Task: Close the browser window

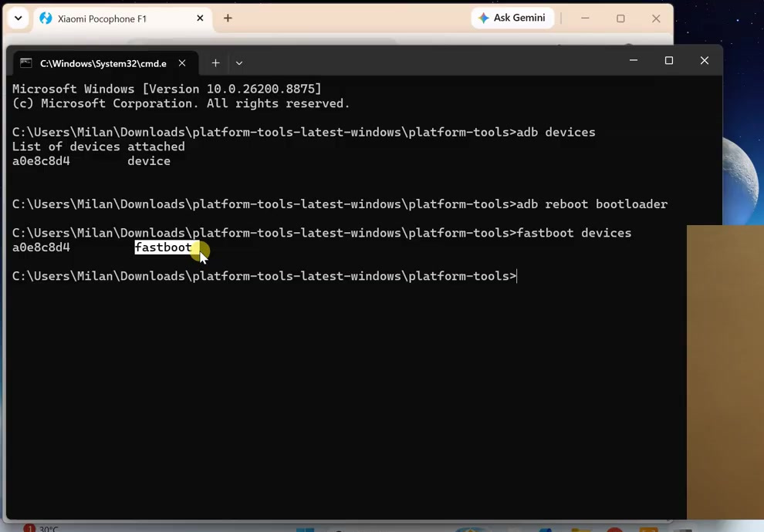Action: pos(656,19)
